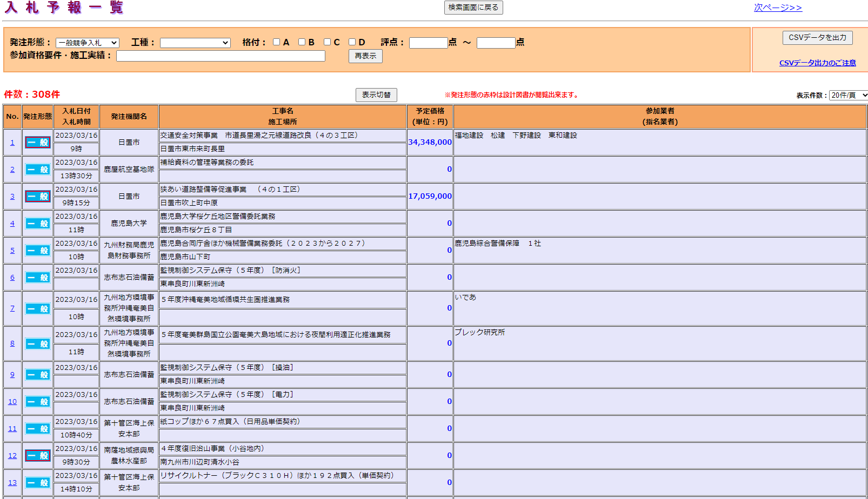Click 鹿児島大学桜ケ丘地区警備委託業務 project name

click(218, 217)
